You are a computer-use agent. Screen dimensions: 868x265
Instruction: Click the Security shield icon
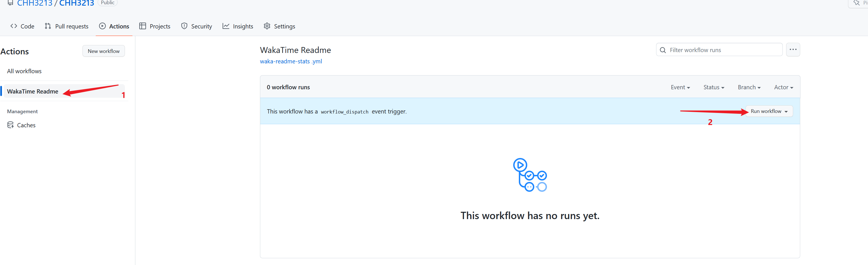(184, 26)
